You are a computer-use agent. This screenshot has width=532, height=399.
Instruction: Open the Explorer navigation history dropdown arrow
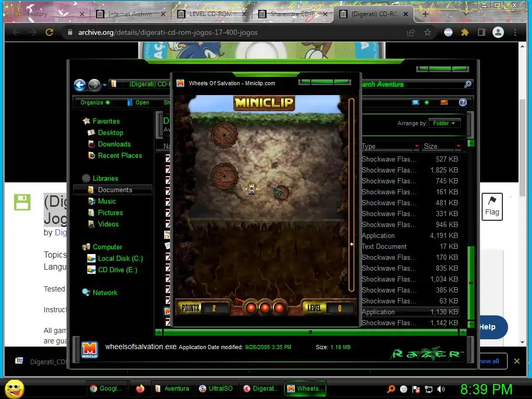click(104, 85)
